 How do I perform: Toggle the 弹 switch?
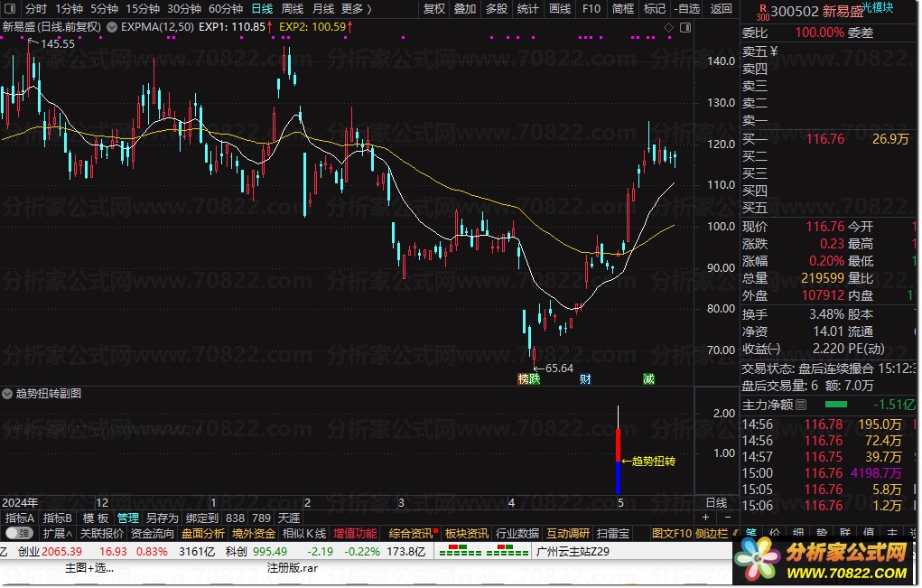coord(19,533)
